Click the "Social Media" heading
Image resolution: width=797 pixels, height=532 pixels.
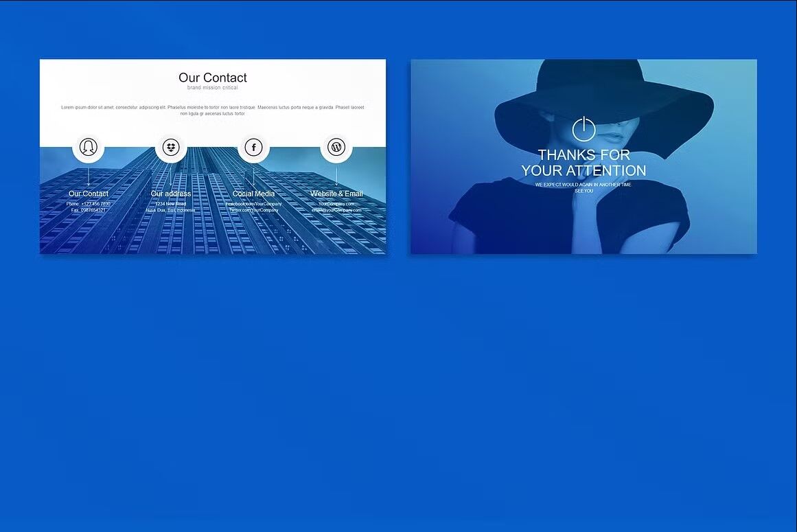tap(254, 194)
